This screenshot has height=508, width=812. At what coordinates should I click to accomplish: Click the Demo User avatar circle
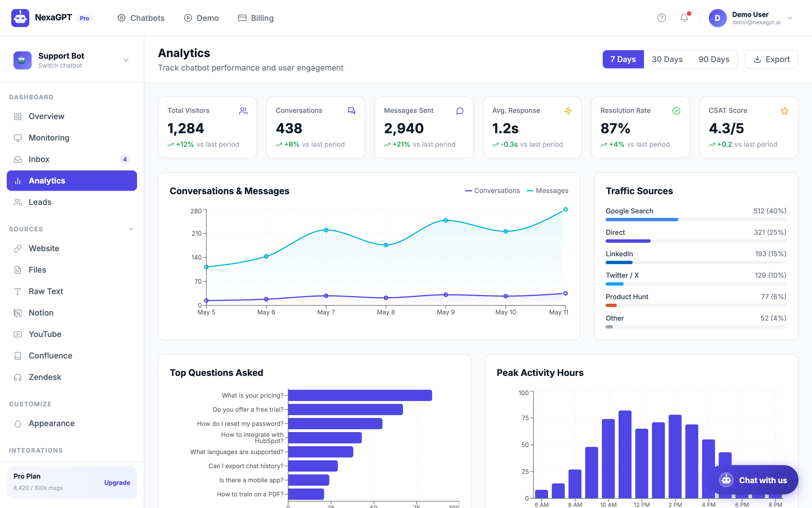[x=717, y=18]
